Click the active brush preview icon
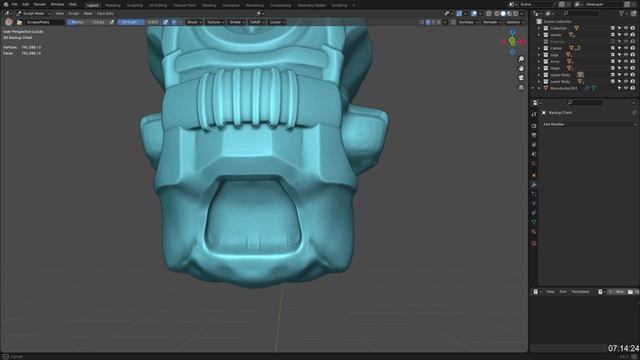The height and width of the screenshot is (360, 640). pyautogui.click(x=9, y=22)
